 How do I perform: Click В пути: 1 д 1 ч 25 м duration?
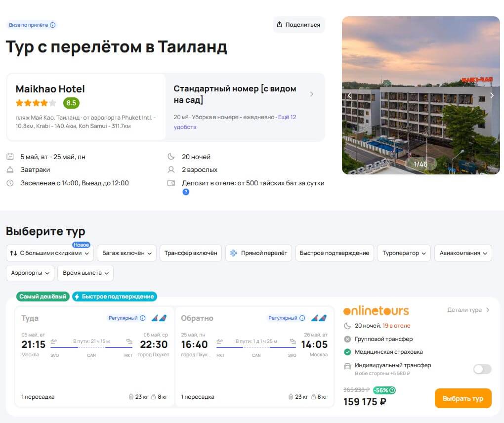tap(256, 341)
